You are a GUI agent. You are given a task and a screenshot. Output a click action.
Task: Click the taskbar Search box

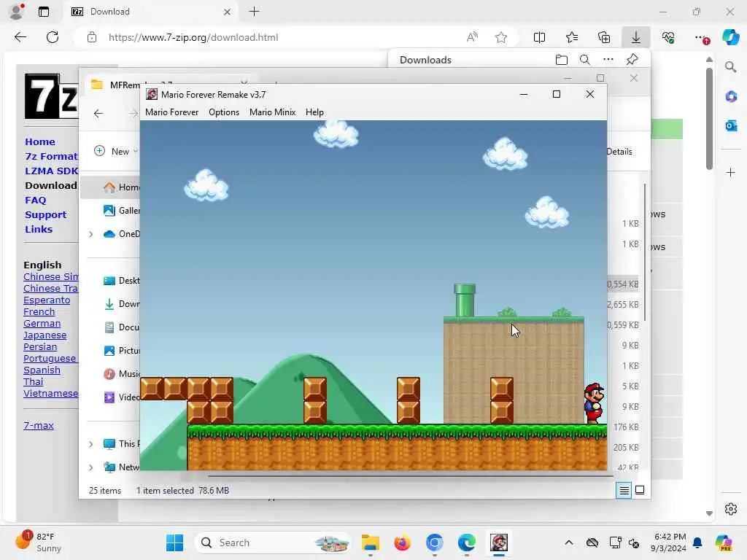click(273, 542)
